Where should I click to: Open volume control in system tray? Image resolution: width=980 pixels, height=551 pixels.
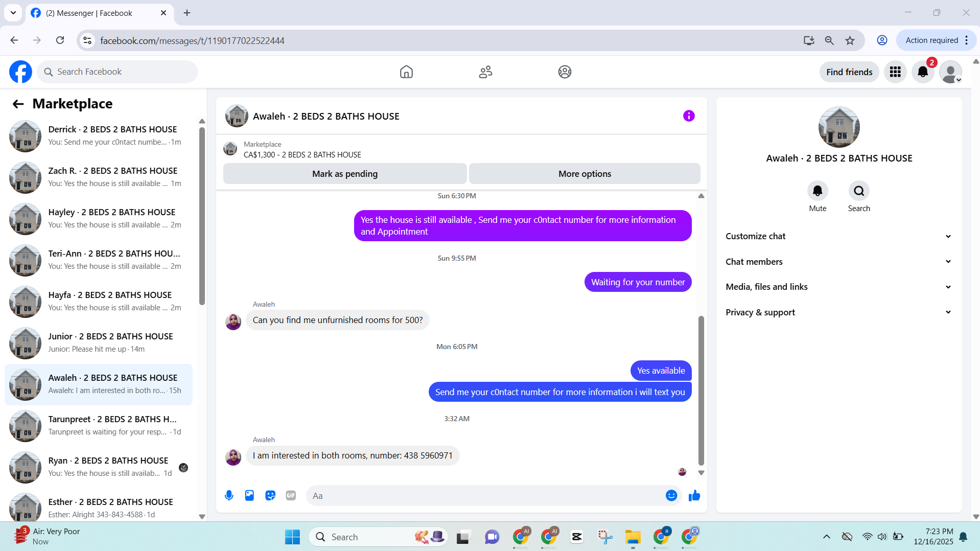[882, 537]
